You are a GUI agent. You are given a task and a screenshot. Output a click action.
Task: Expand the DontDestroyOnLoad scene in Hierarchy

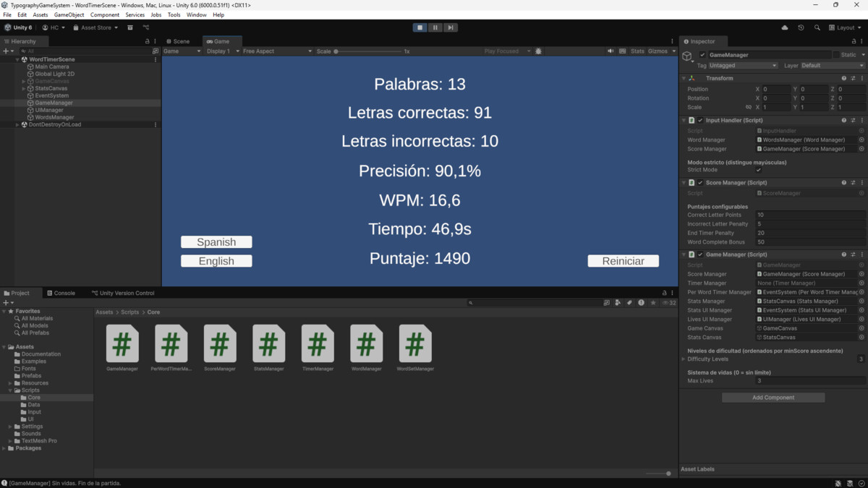point(18,124)
